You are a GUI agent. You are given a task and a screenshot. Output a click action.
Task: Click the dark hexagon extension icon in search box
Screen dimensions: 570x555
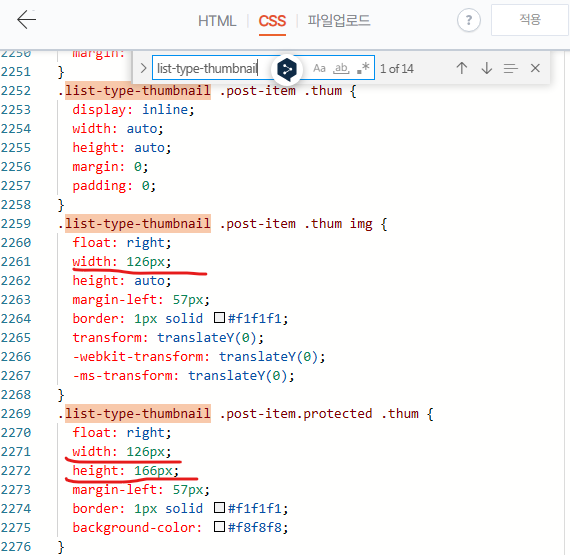287,69
